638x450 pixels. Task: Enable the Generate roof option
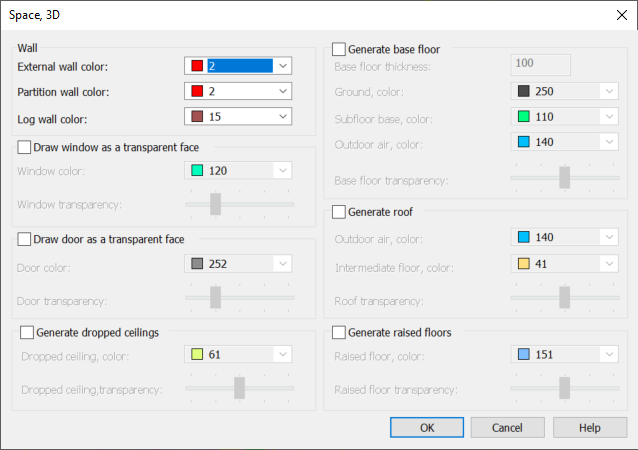tap(339, 212)
